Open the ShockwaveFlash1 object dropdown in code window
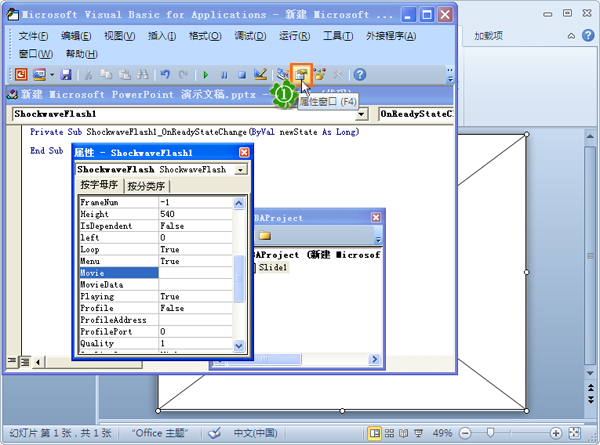Image resolution: width=600 pixels, height=445 pixels. click(361, 114)
